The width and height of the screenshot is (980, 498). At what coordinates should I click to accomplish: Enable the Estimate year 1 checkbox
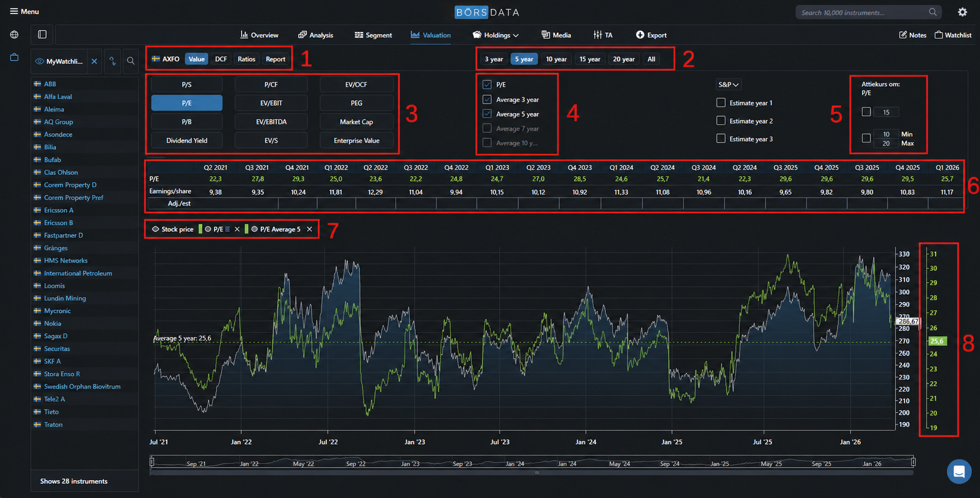(721, 103)
